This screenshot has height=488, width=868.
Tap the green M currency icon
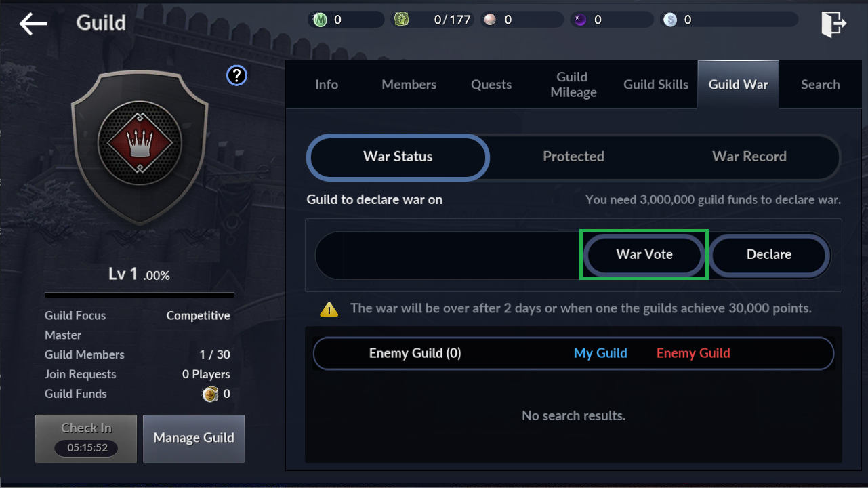tap(320, 20)
